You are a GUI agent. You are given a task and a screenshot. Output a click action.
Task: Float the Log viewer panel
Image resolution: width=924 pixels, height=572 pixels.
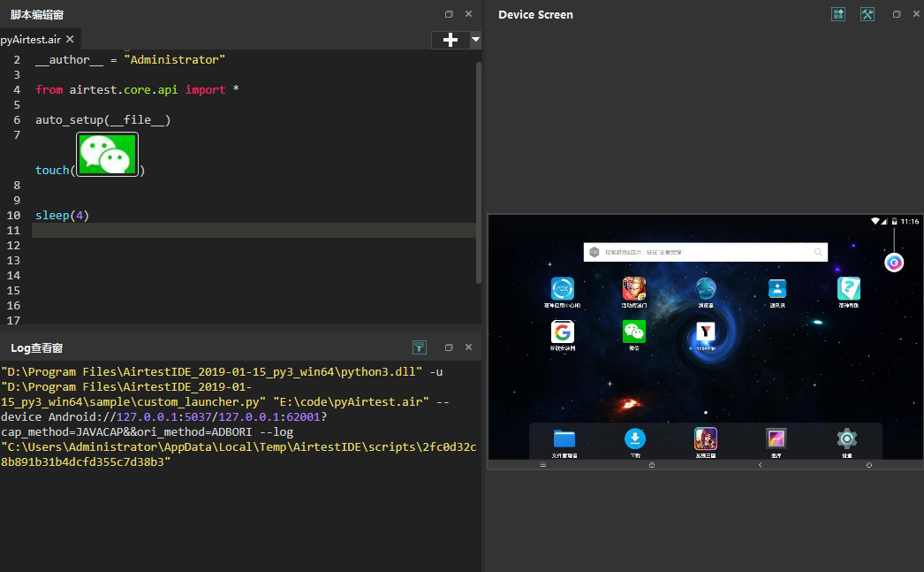[x=449, y=347]
